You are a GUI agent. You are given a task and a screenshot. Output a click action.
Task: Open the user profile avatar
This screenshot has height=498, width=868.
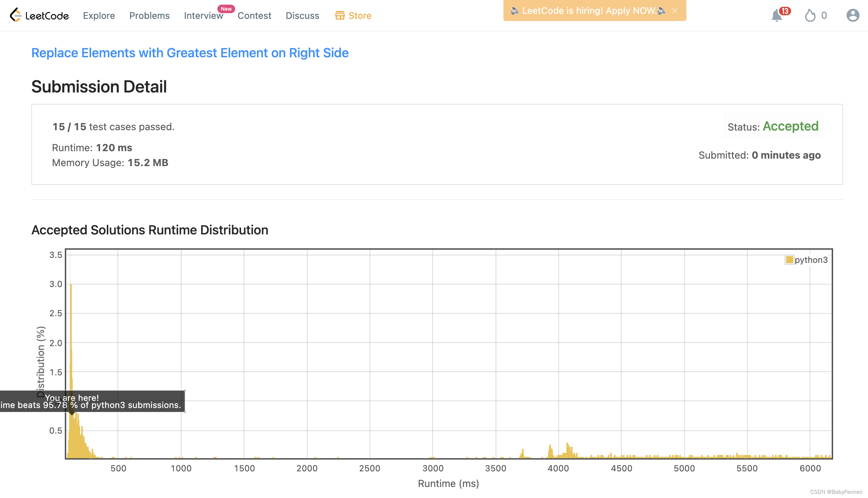pos(853,15)
